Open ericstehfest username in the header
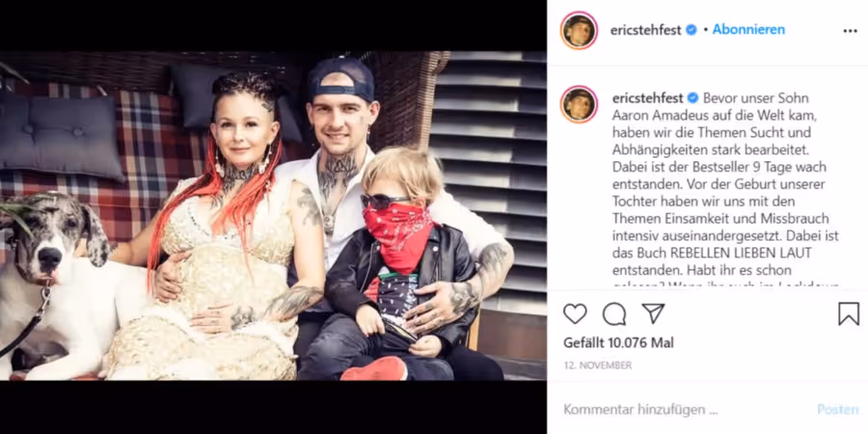This screenshot has height=434, width=868. 646,31
